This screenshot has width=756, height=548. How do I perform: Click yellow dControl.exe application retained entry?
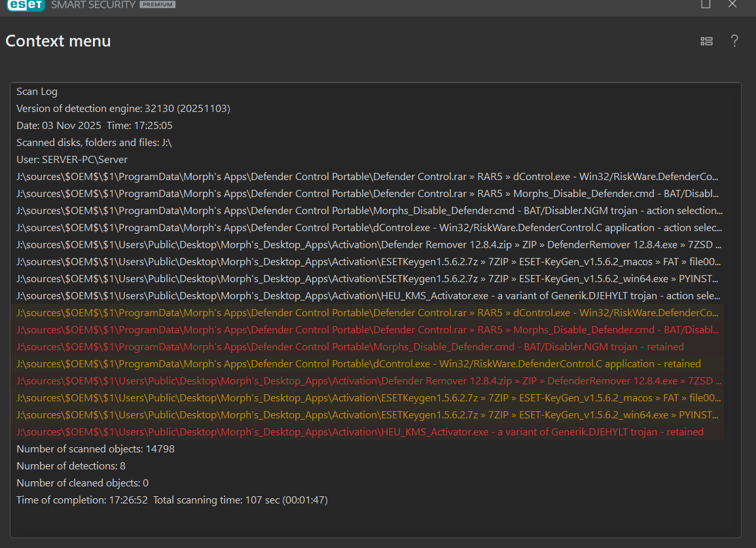[x=358, y=364]
